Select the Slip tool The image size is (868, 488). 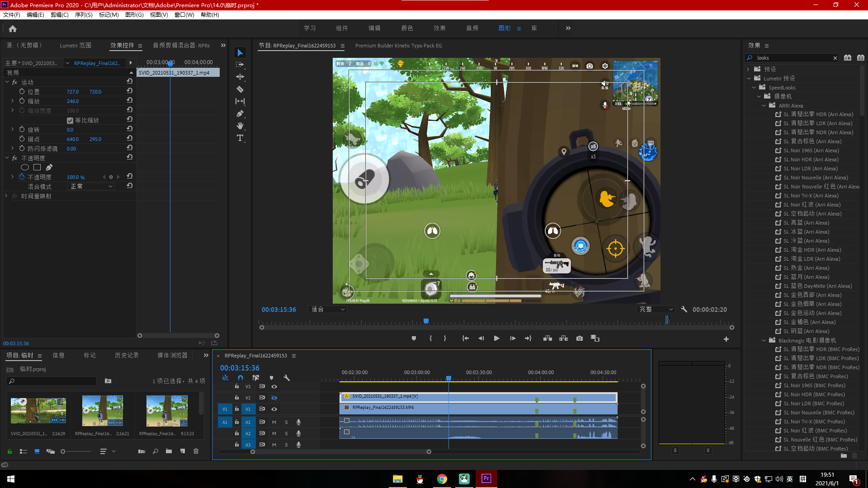pyautogui.click(x=240, y=101)
